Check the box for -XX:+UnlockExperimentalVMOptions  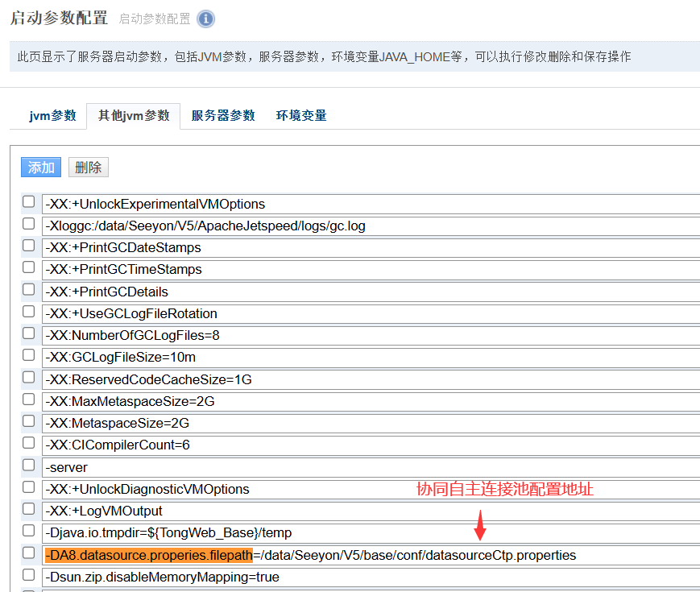click(28, 202)
